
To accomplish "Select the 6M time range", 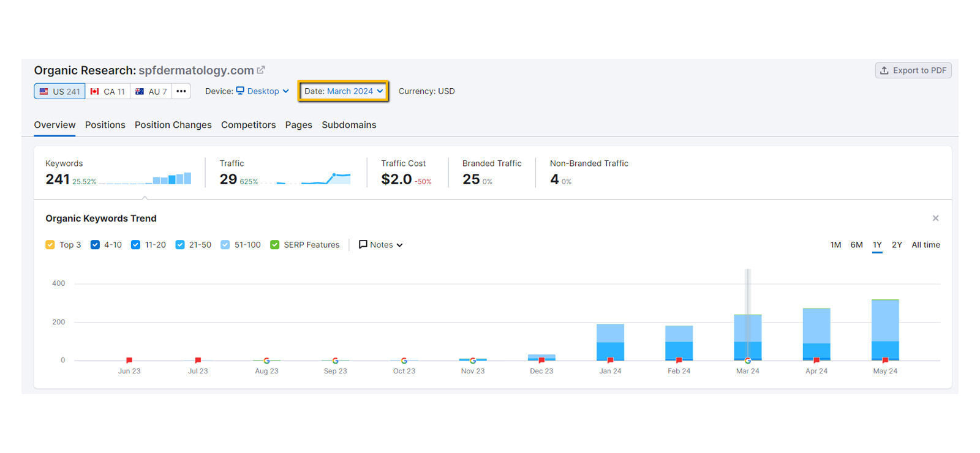I will (856, 245).
